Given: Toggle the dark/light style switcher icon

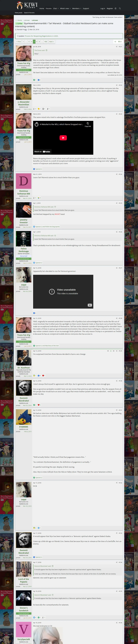Looking at the screenshot, I should tap(115, 8).
